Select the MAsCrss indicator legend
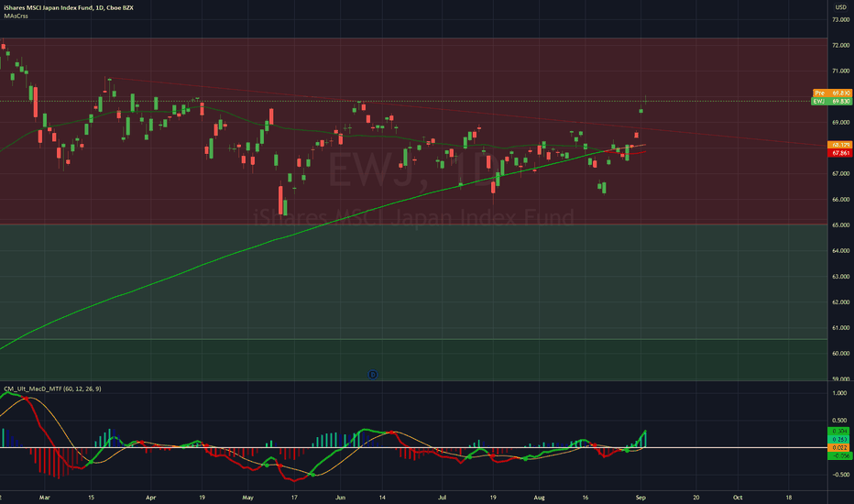 [x=16, y=16]
